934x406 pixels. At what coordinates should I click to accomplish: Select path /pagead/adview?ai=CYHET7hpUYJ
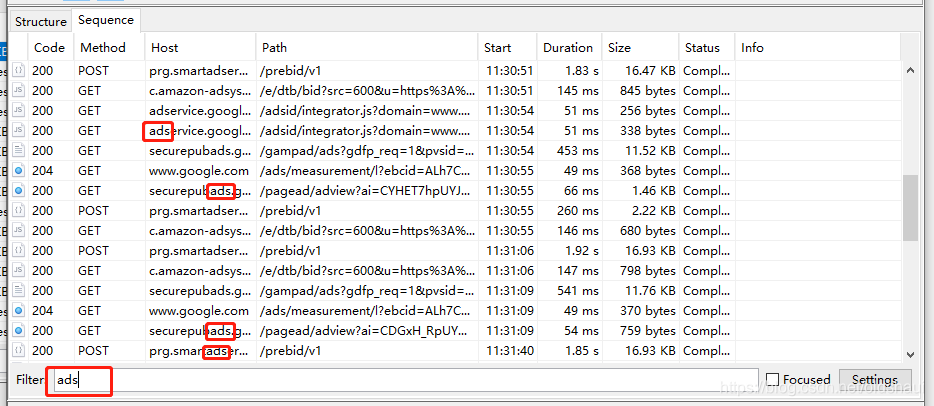368,190
